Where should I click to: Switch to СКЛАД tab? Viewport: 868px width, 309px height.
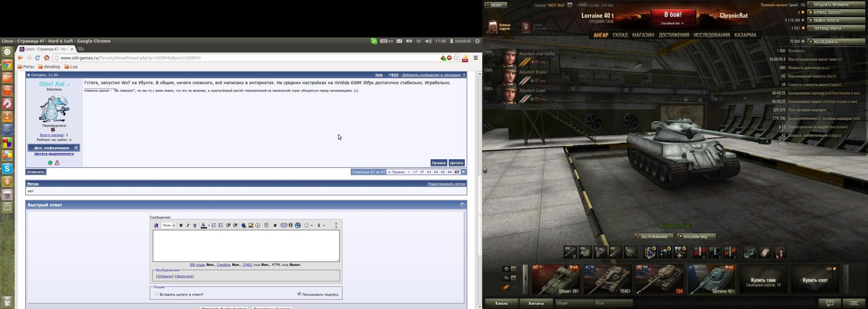(x=620, y=35)
